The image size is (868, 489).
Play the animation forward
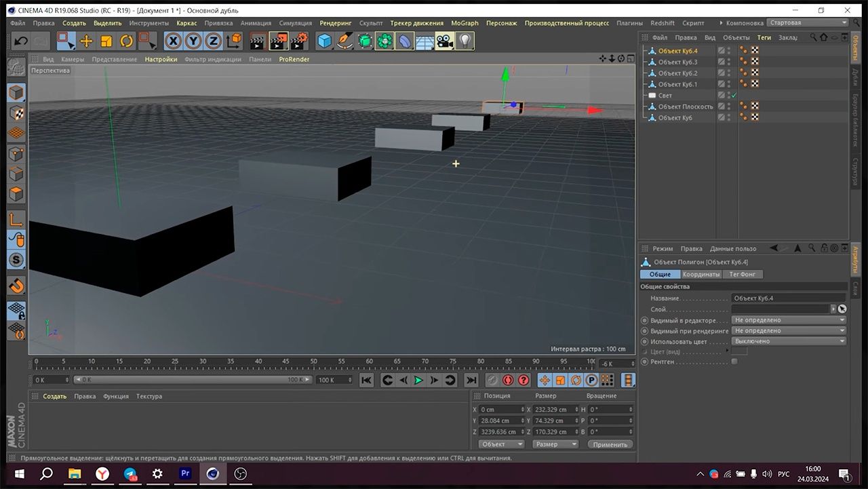418,380
